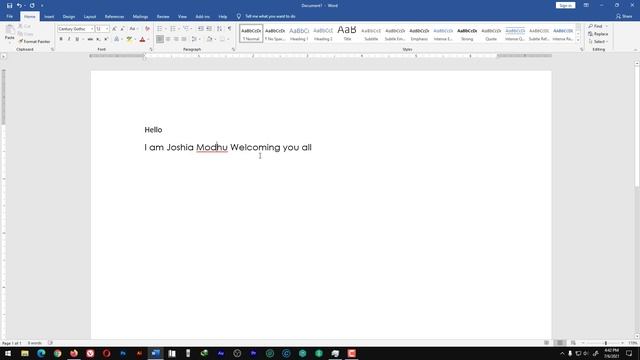Click the zoom slider handle
This screenshot has width=640, height=360.
(x=606, y=343)
